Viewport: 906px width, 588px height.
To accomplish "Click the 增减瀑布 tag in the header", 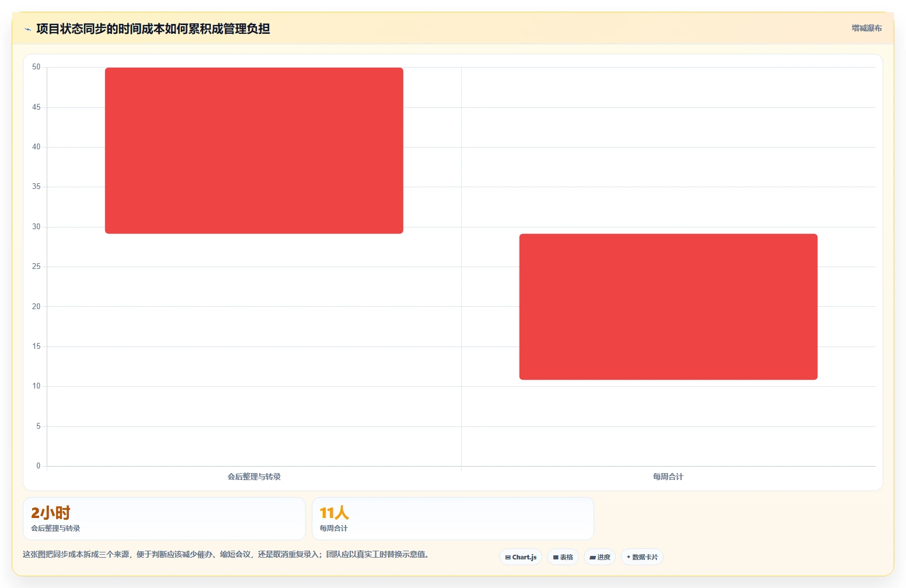I will pyautogui.click(x=866, y=28).
